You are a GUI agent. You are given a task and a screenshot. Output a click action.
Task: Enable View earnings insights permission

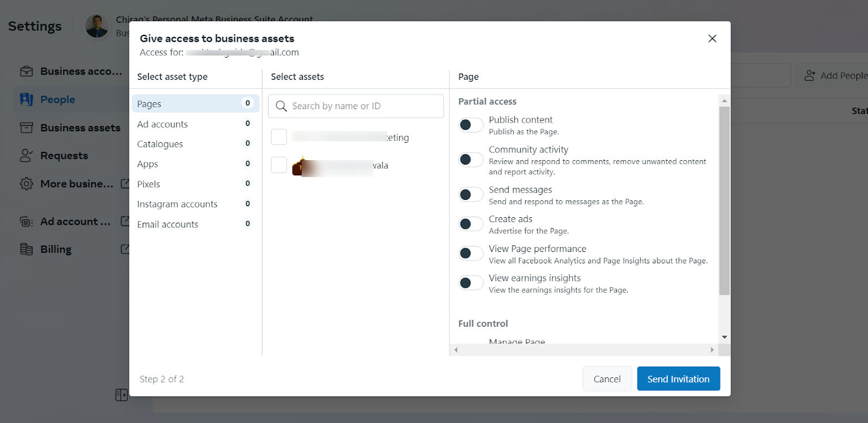(471, 282)
